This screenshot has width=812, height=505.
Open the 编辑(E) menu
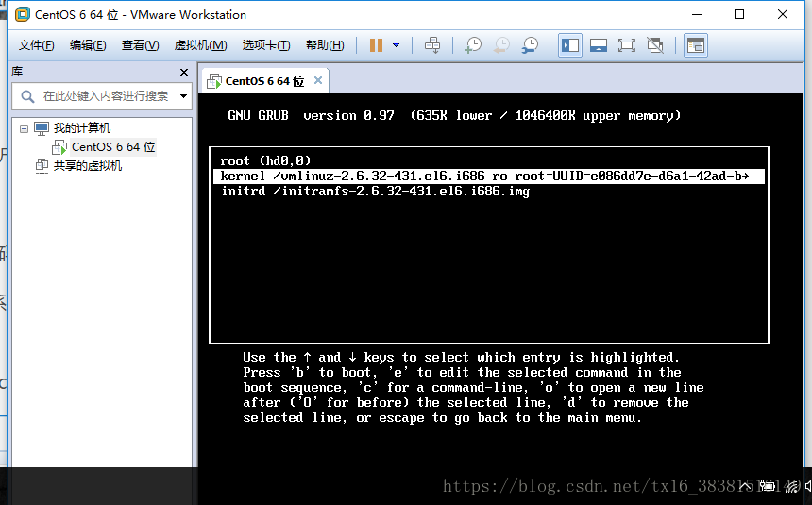pos(88,45)
